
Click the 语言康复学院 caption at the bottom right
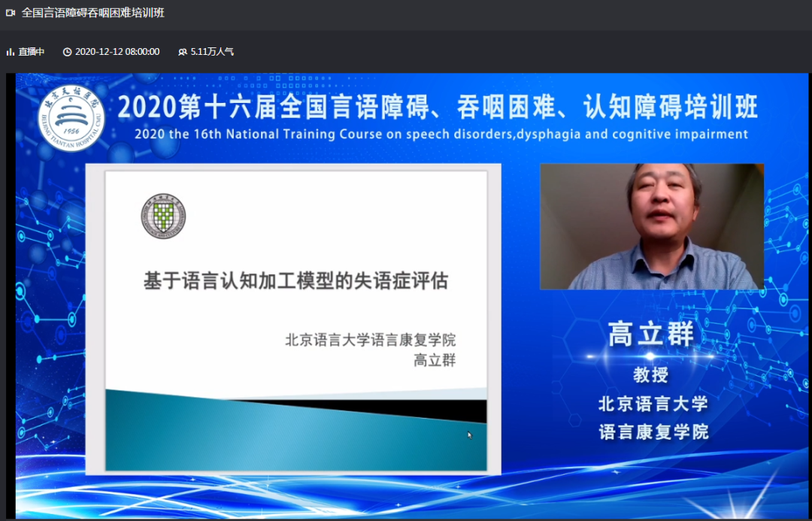pyautogui.click(x=653, y=432)
